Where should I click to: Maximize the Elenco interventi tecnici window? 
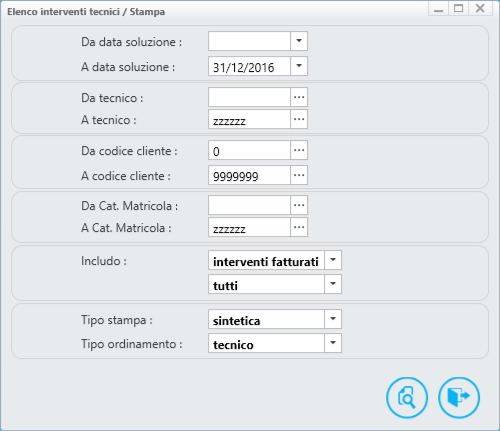click(459, 8)
